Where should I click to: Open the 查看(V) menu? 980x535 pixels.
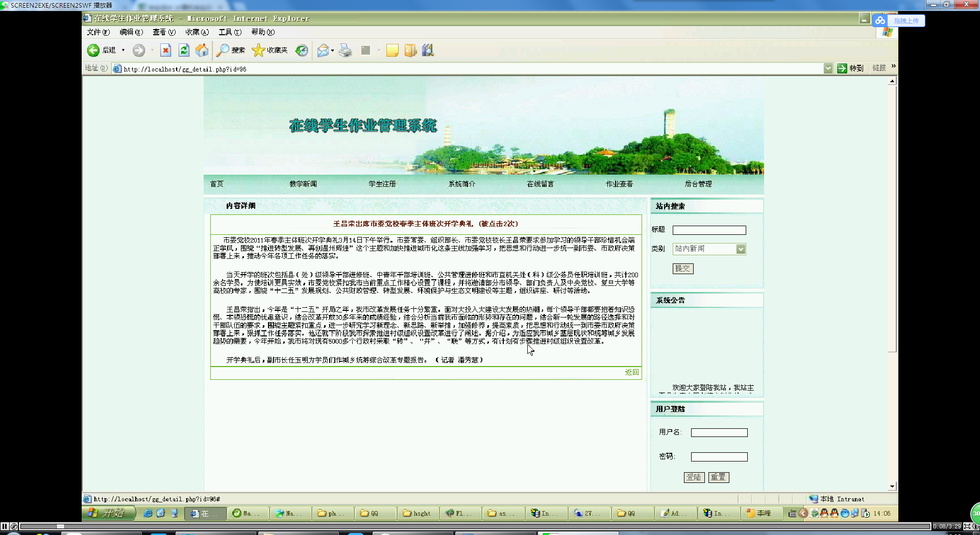pos(164,32)
